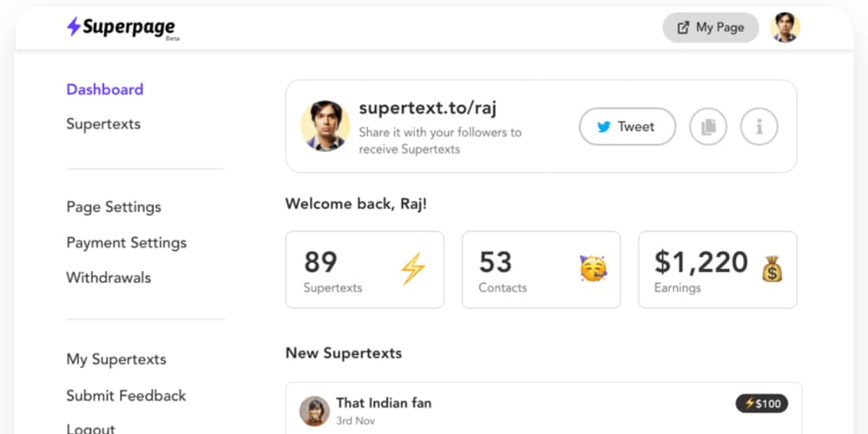Image resolution: width=868 pixels, height=434 pixels.
Task: Click the $100 badge on the supertext
Action: click(x=761, y=403)
